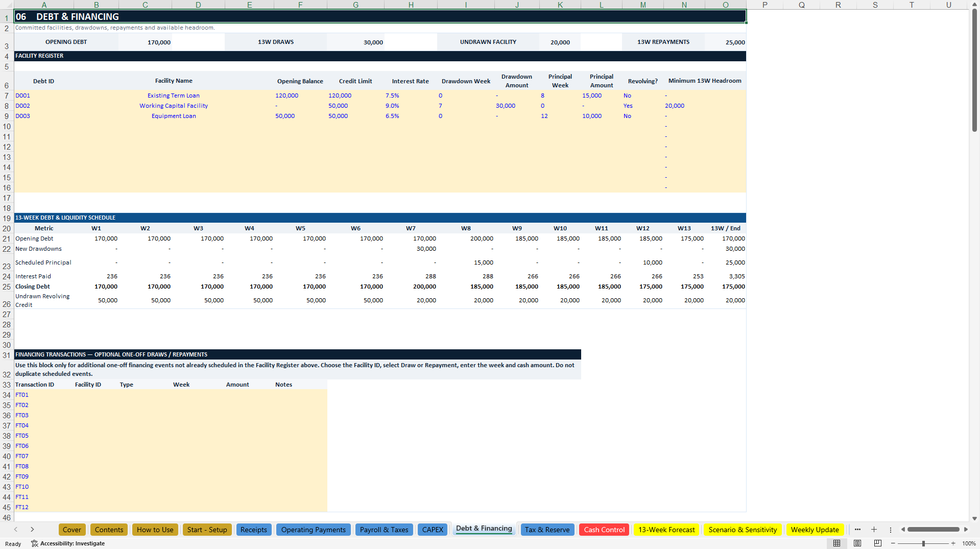Click the 100% zoom level
The image size is (980, 549).
[x=969, y=543]
